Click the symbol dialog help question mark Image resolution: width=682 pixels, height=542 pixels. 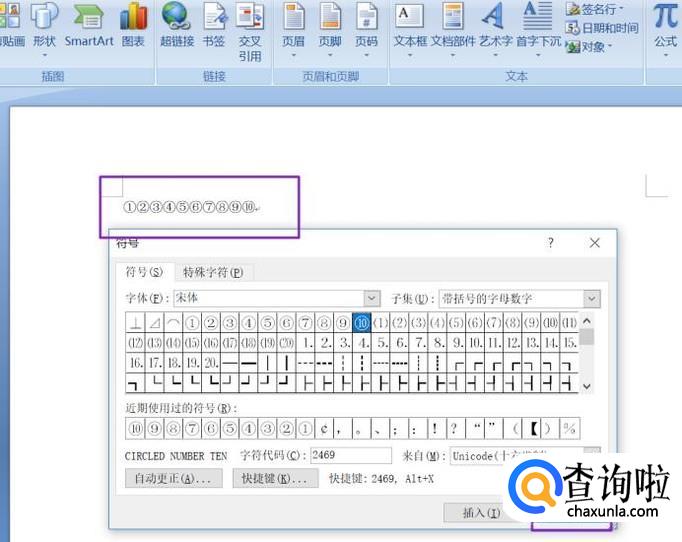551,243
